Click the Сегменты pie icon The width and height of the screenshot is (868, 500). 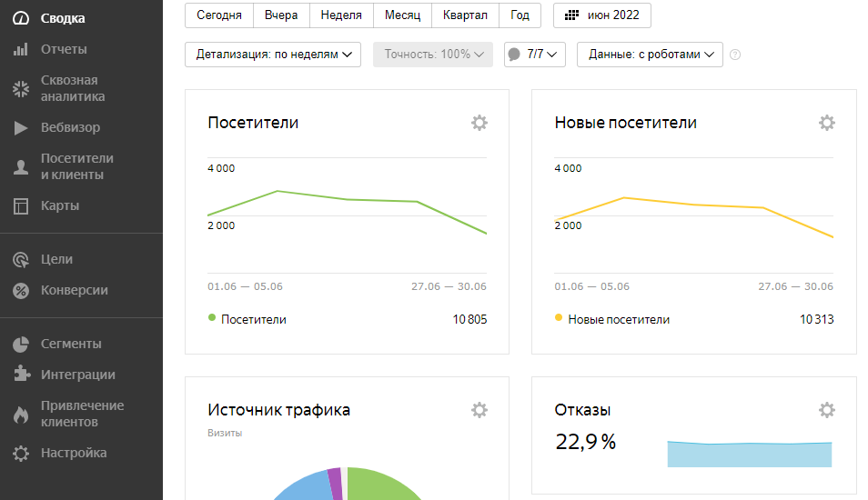pyautogui.click(x=21, y=344)
